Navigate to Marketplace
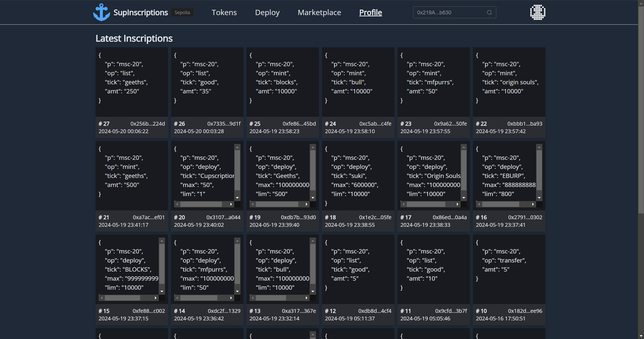 tap(319, 13)
